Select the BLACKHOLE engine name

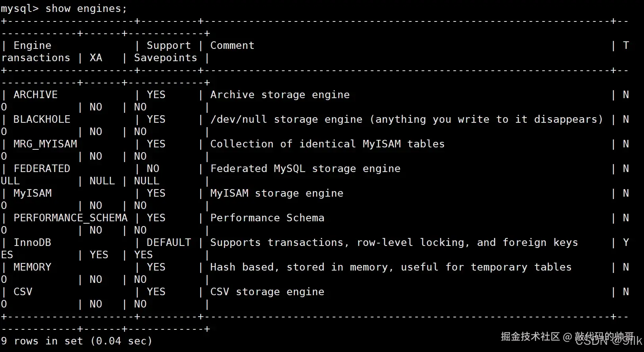click(x=42, y=120)
